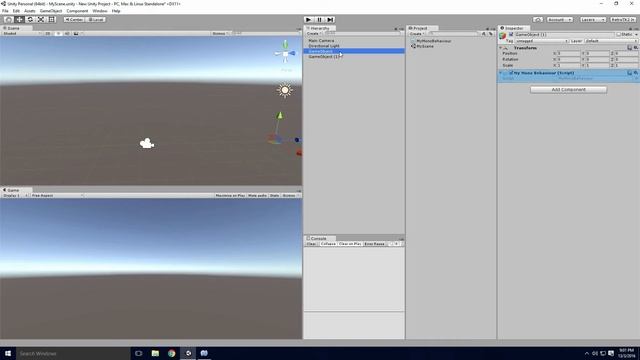The height and width of the screenshot is (360, 640).
Task: Toggle scene audio button
Action: [x=67, y=33]
